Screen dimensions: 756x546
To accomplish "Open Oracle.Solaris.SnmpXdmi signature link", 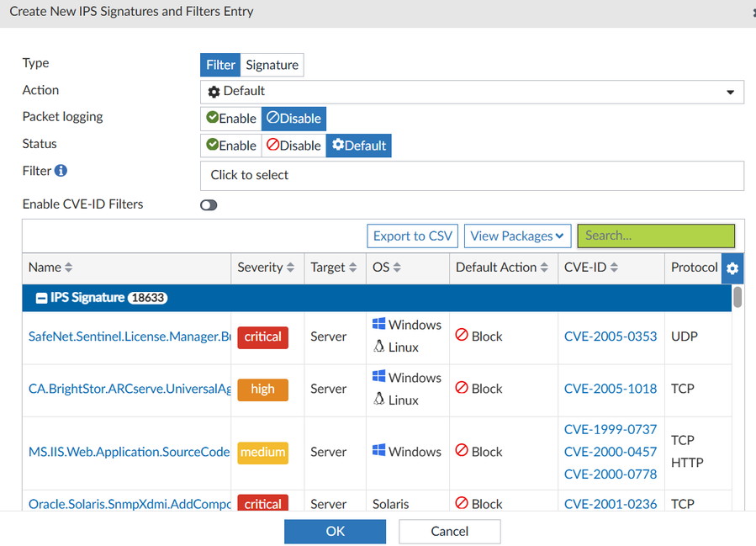I will (x=130, y=504).
